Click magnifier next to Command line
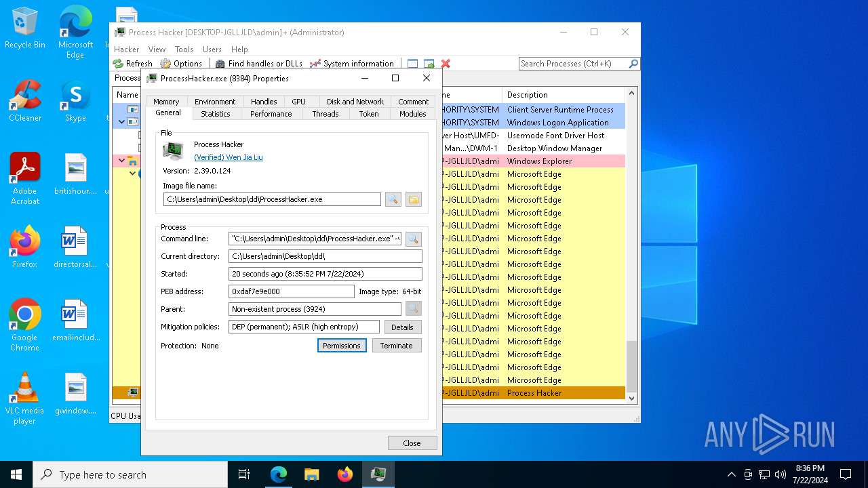868x488 pixels. coord(414,239)
